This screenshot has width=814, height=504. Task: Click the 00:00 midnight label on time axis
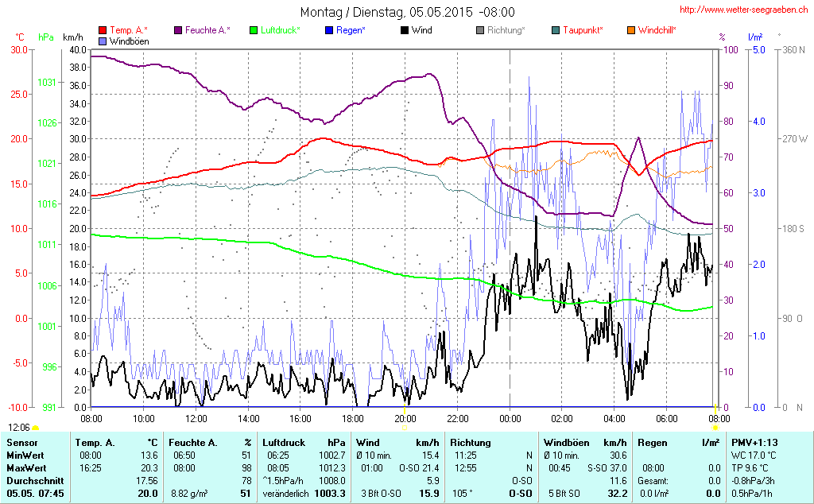tap(510, 418)
